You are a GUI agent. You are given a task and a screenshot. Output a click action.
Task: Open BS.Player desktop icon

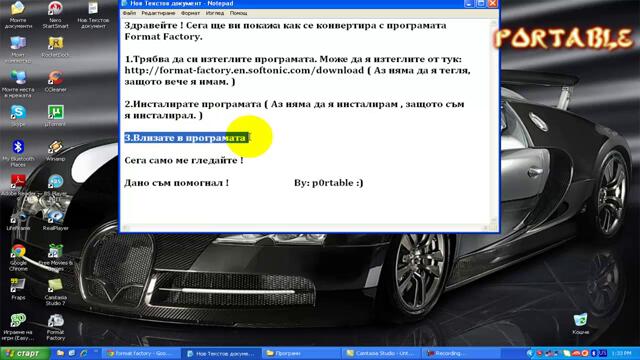tap(56, 186)
